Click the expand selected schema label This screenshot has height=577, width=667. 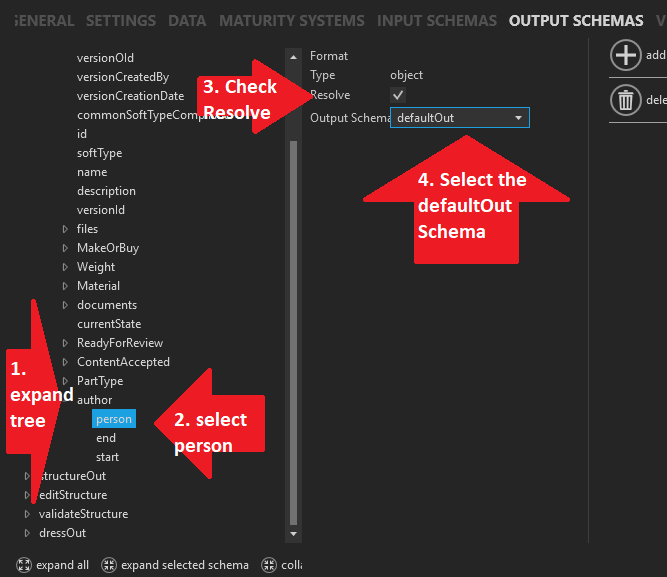pyautogui.click(x=185, y=565)
